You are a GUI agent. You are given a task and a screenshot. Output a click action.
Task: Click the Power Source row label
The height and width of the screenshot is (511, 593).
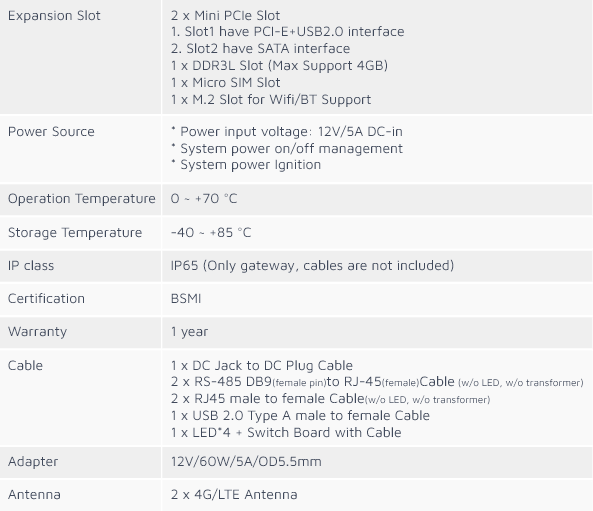point(51,132)
